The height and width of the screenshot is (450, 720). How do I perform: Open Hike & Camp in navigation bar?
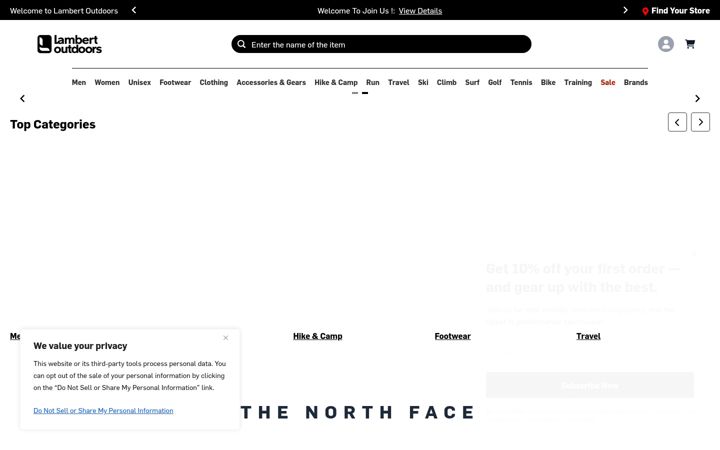[x=336, y=83]
